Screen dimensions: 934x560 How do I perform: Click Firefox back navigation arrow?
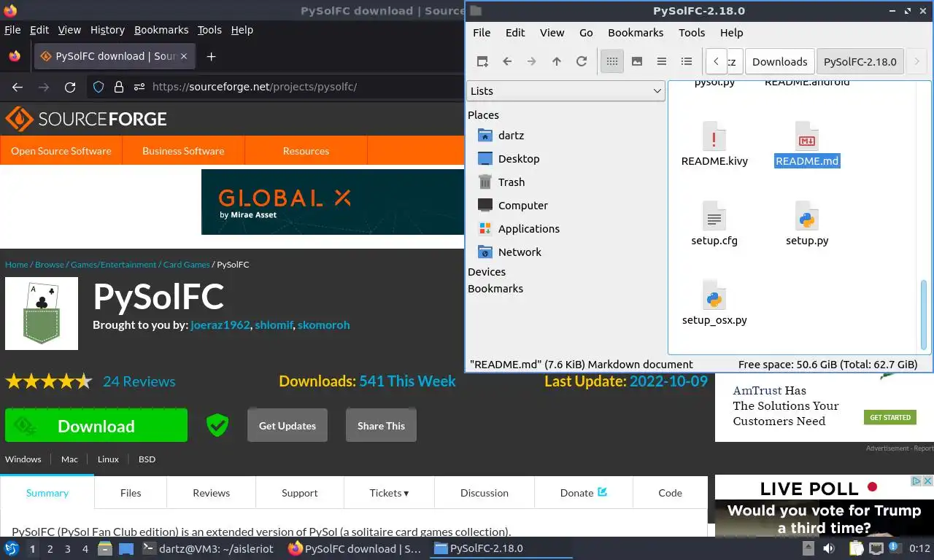(18, 87)
